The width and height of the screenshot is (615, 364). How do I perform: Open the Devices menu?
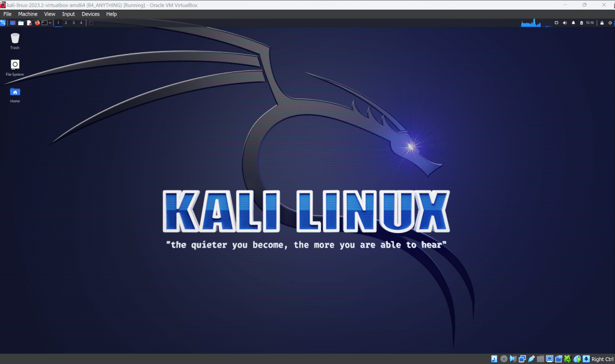click(x=91, y=14)
